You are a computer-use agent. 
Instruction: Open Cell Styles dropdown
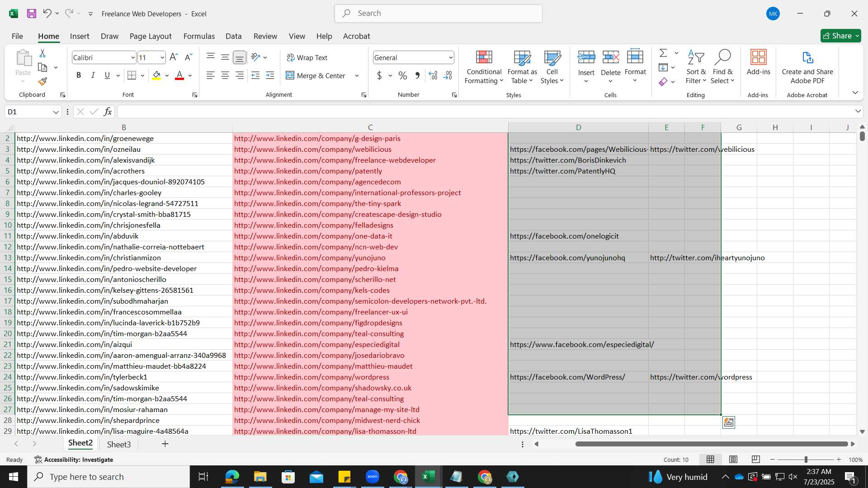coord(552,67)
